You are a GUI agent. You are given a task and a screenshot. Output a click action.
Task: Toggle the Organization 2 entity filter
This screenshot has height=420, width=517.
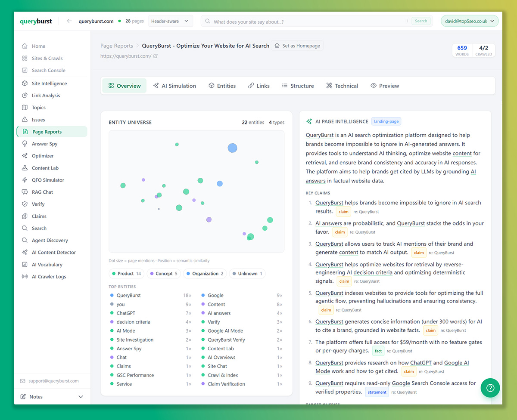(x=205, y=273)
